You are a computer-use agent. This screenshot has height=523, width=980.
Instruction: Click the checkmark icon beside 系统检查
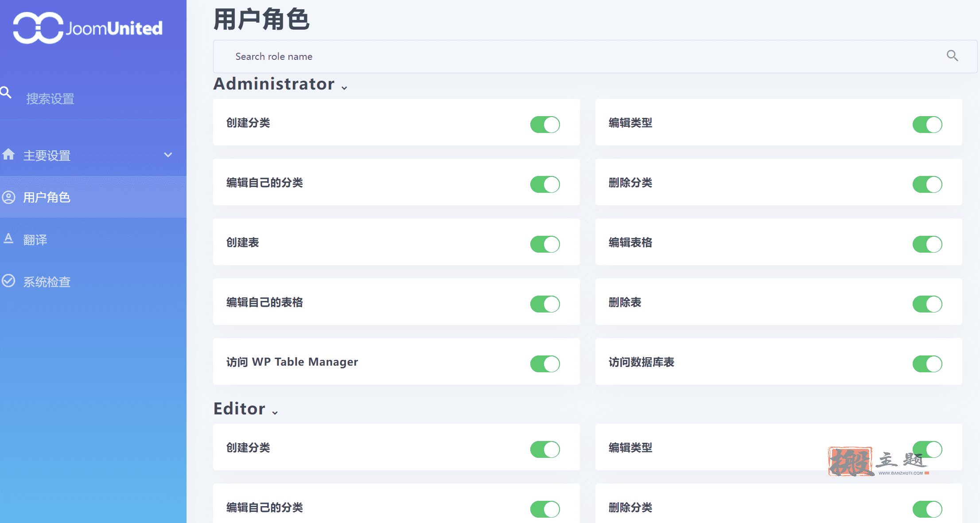tap(8, 281)
